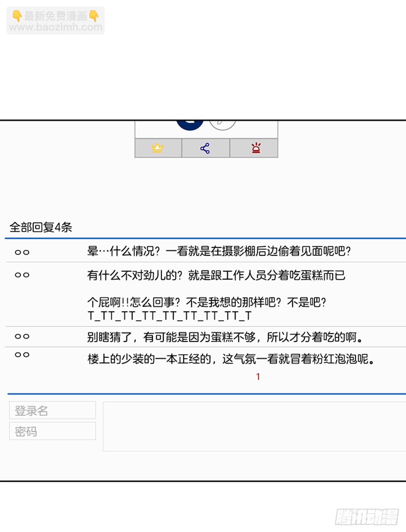406x532 pixels.
Task: Focus the 登录名 login name field
Action: 53,410
